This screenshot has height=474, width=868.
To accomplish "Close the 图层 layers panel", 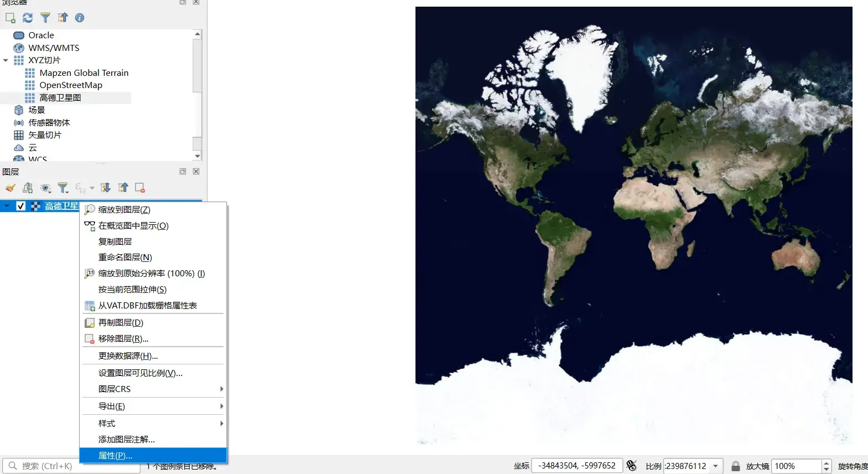I will point(196,172).
